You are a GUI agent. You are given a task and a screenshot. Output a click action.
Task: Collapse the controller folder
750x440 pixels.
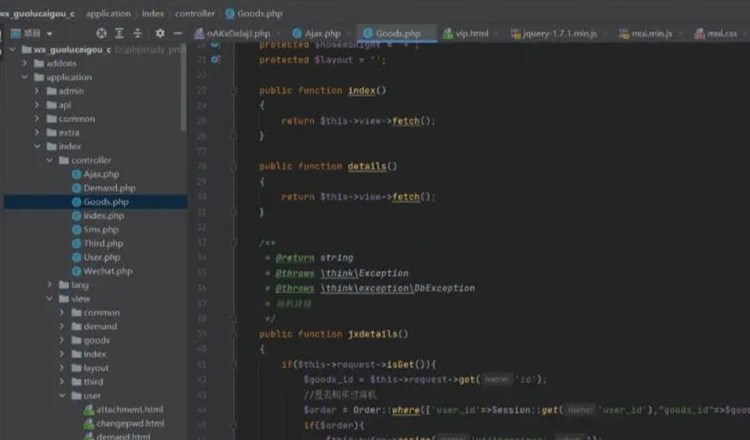pos(51,160)
